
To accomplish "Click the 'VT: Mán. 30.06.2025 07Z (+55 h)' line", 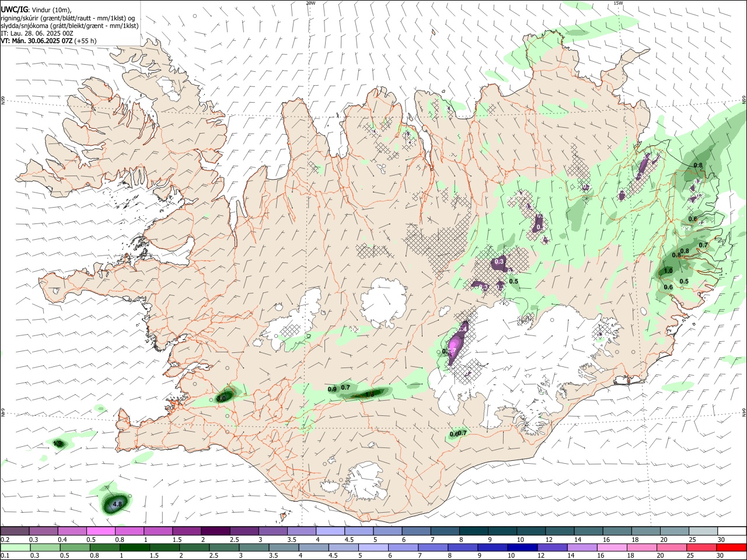I will coord(48,41).
